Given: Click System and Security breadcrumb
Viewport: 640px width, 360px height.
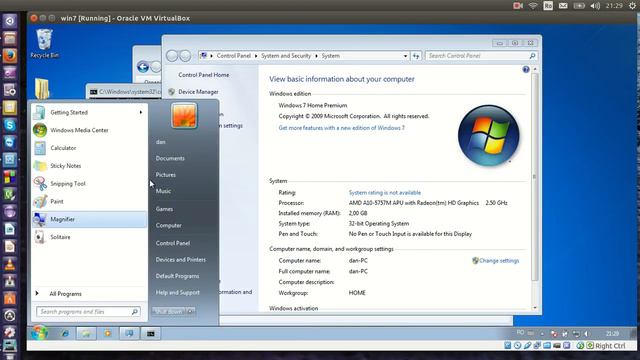Looking at the screenshot, I should (286, 56).
